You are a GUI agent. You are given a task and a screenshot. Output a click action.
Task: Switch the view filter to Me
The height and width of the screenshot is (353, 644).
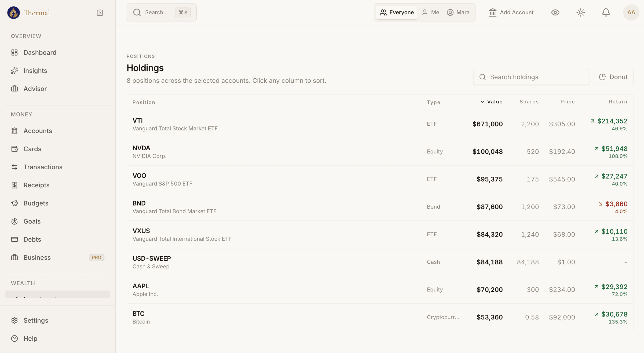click(431, 12)
